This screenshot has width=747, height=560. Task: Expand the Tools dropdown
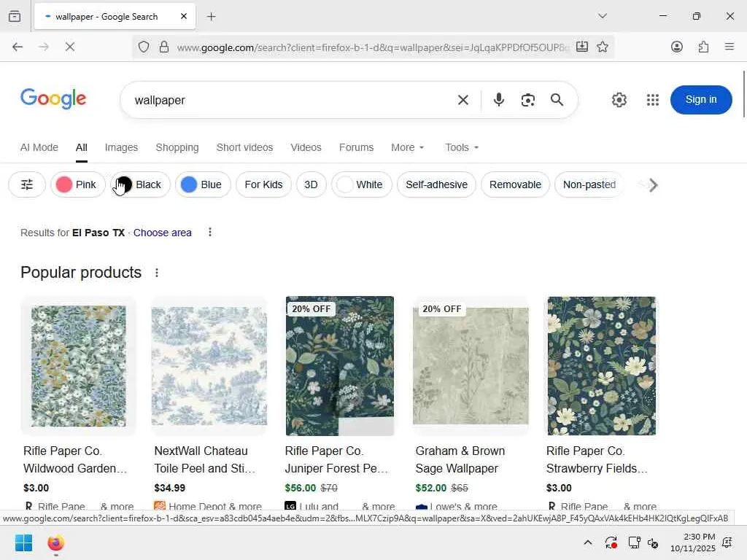[462, 147]
